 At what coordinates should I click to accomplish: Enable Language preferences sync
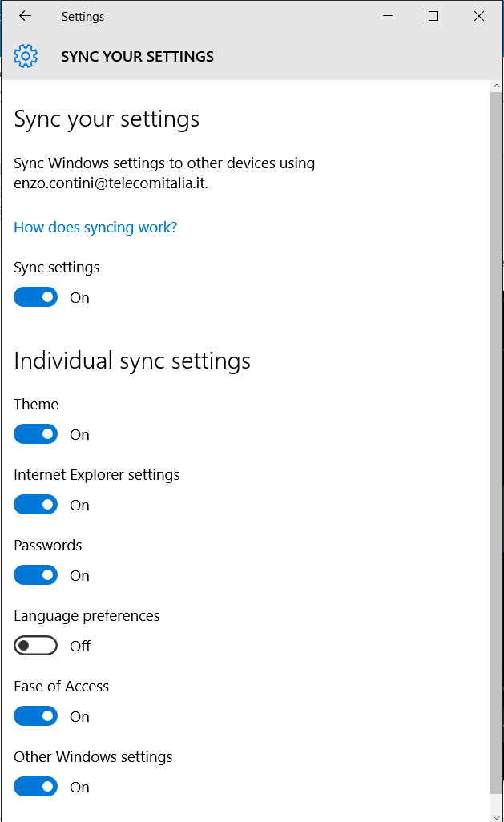pos(36,646)
